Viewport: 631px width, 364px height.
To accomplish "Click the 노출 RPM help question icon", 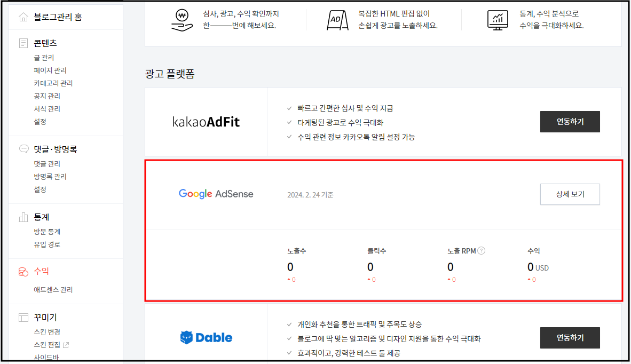I will (482, 250).
